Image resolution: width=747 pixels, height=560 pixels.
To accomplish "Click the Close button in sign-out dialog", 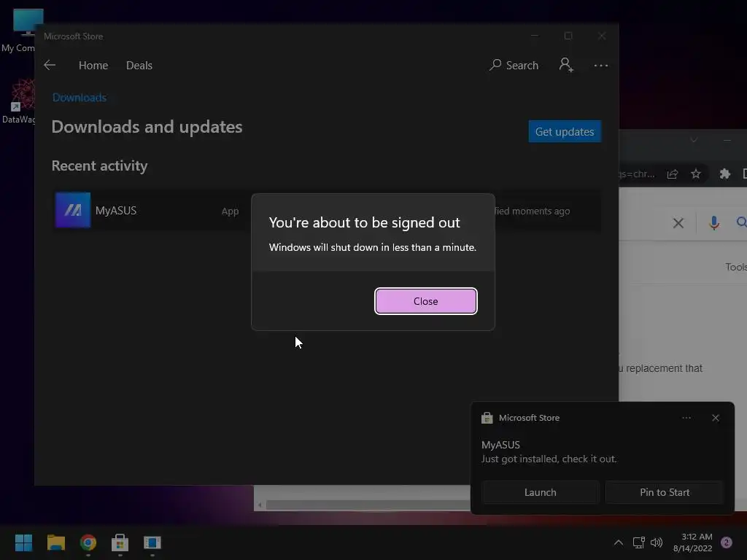I will (425, 301).
